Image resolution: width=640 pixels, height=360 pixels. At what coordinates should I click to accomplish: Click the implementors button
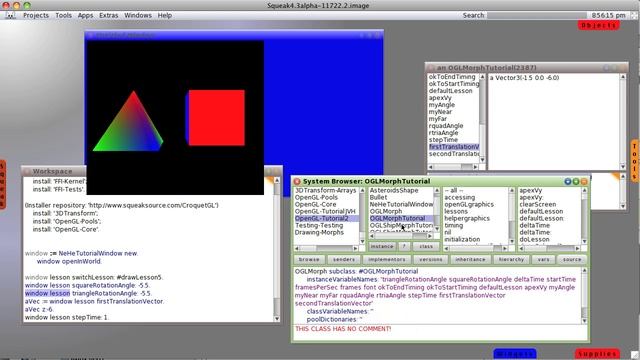pos(387,260)
